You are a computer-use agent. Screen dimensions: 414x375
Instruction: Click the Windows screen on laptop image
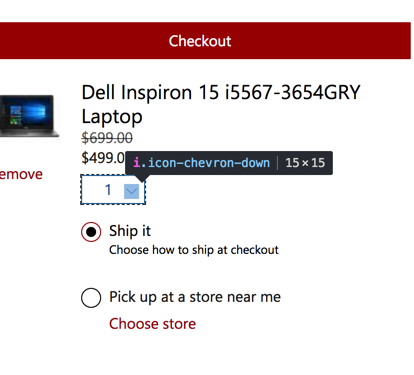pyautogui.click(x=27, y=114)
